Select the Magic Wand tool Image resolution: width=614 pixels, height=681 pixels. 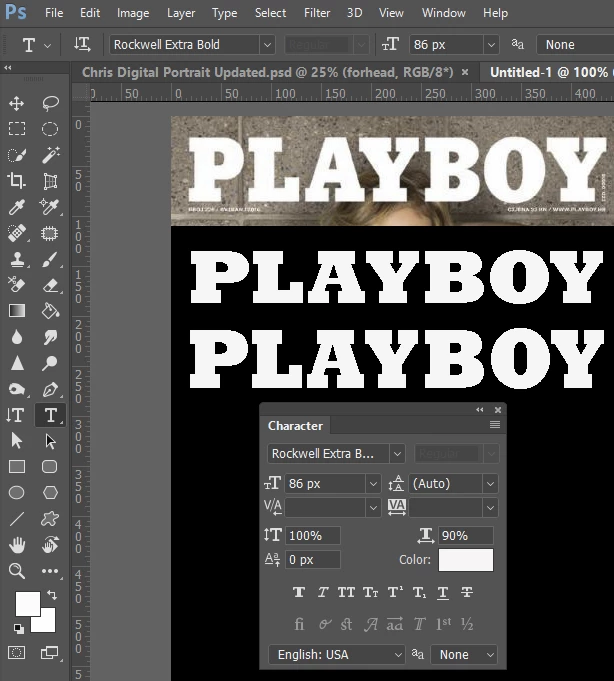[x=50, y=155]
